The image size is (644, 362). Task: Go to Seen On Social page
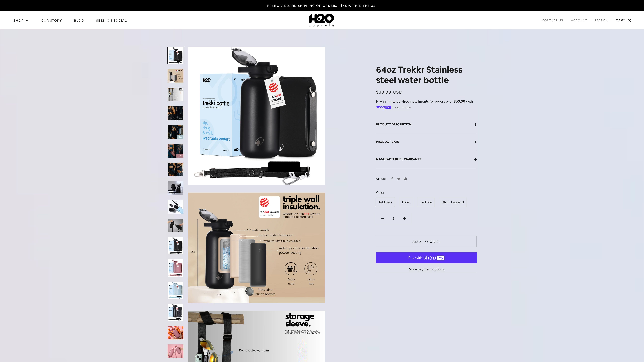(111, 20)
